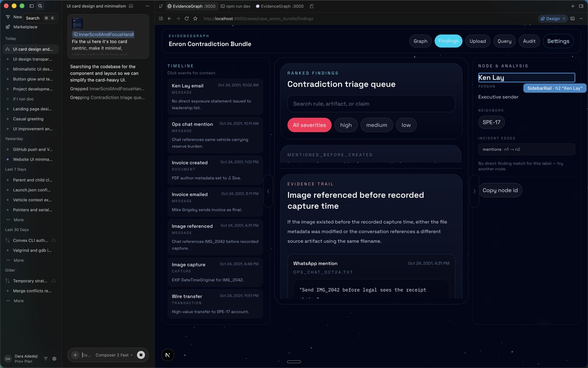Image resolution: width=588 pixels, height=368 pixels.
Task: Click the file icon after EvidenceGraph tabs
Action: click(x=312, y=6)
